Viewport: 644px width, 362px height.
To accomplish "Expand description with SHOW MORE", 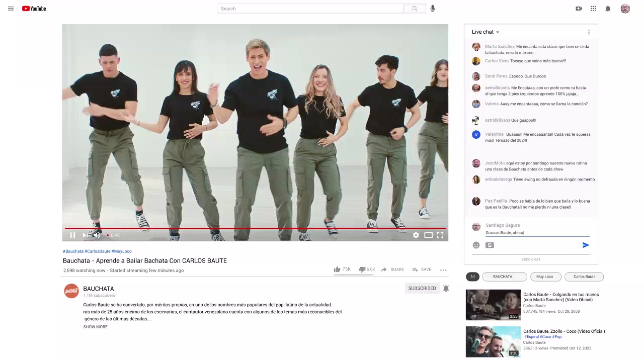I will [96, 327].
